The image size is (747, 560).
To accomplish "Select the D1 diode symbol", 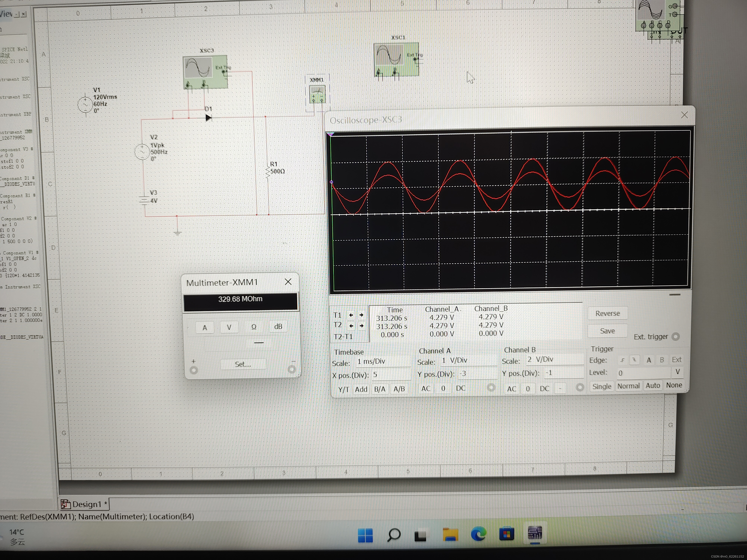I will click(208, 118).
